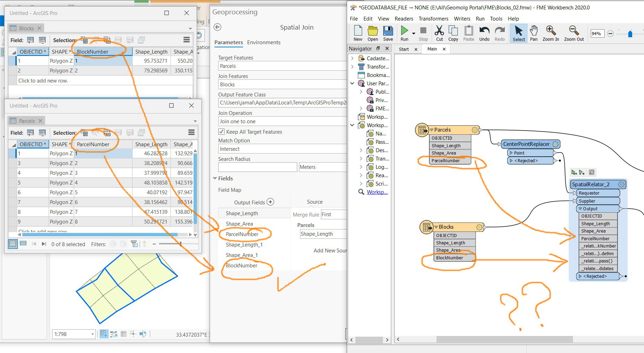The image size is (644, 353).
Task: Show all records in Parcels table
Action: coord(13,244)
